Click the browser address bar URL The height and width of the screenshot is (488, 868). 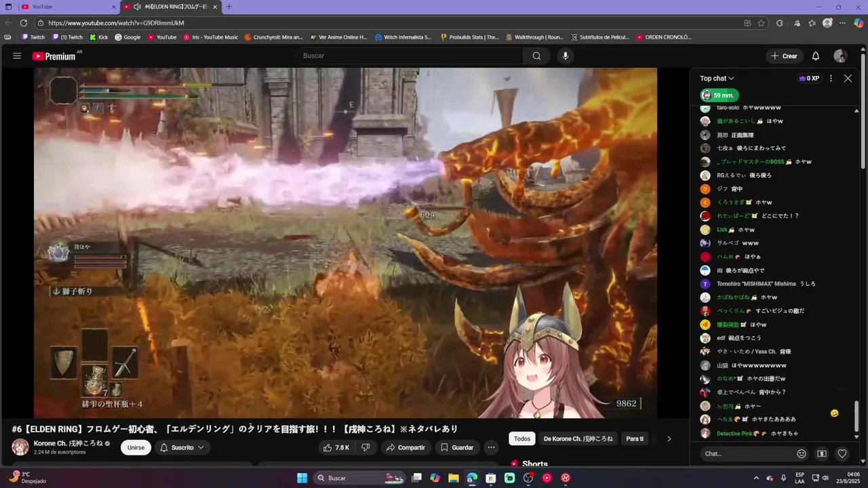[116, 22]
